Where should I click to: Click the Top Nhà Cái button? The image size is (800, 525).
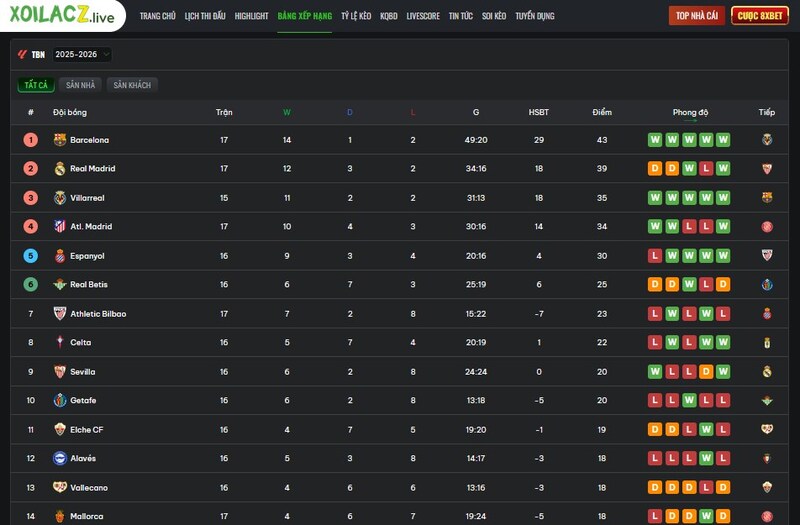696,16
